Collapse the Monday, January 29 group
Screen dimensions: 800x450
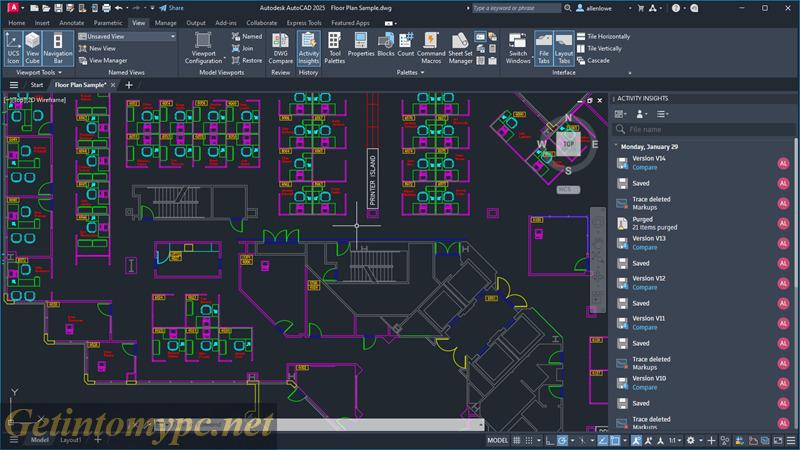(x=616, y=146)
